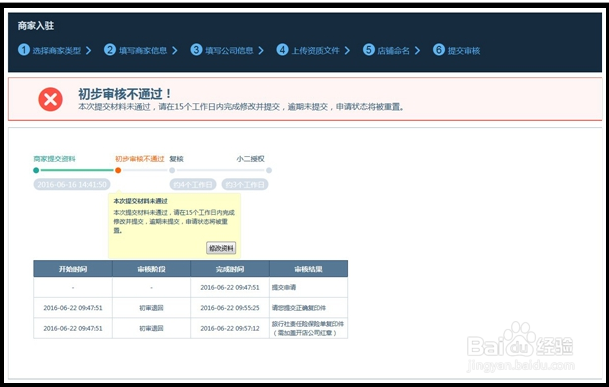Click step 1 circle 选择商家类型
The image size is (609, 387).
pyautogui.click(x=24, y=50)
